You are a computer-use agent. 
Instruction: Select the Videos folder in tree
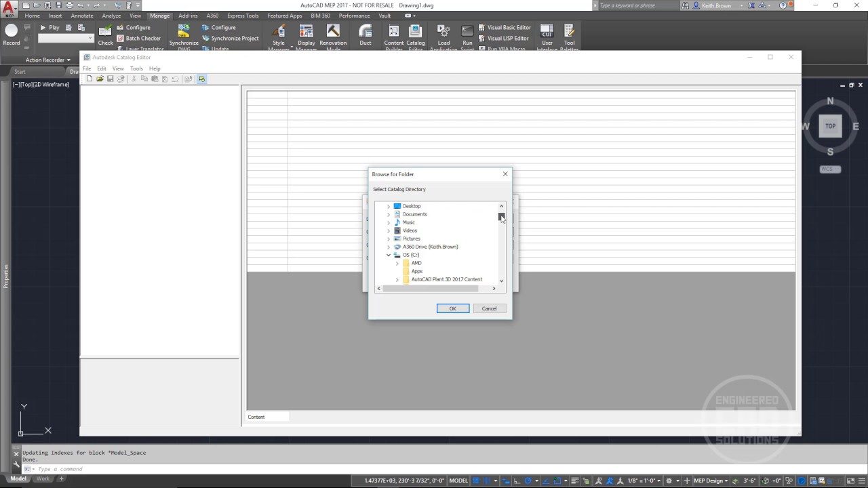coord(410,230)
